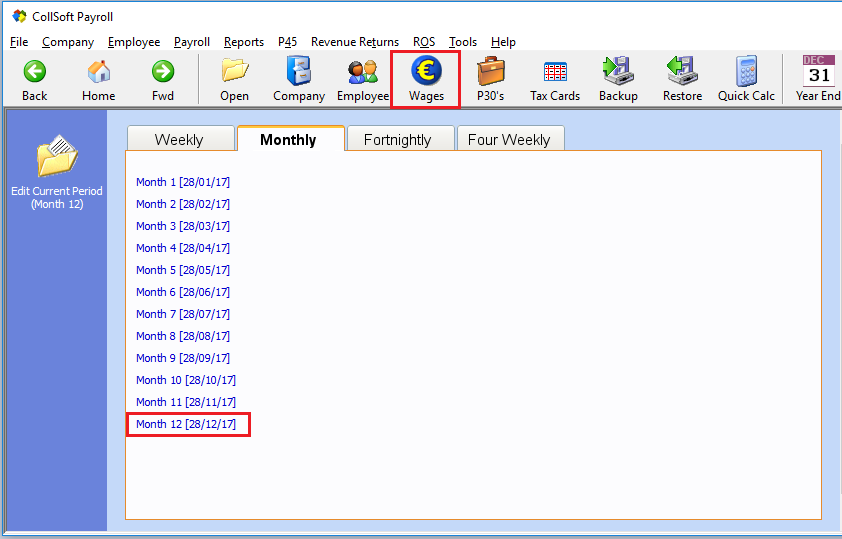Switch to the Four Weekly tab

click(509, 140)
